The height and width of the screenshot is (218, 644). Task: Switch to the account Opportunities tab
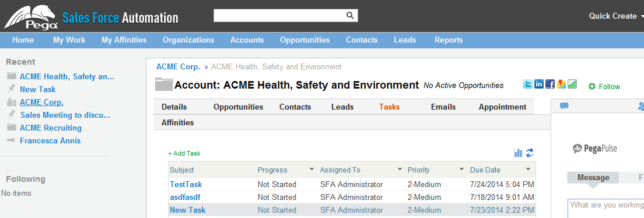238,107
